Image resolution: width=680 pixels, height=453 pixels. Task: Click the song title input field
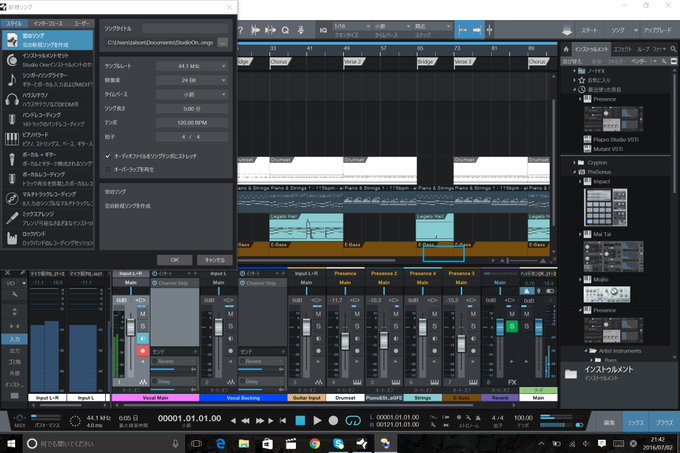(184, 29)
